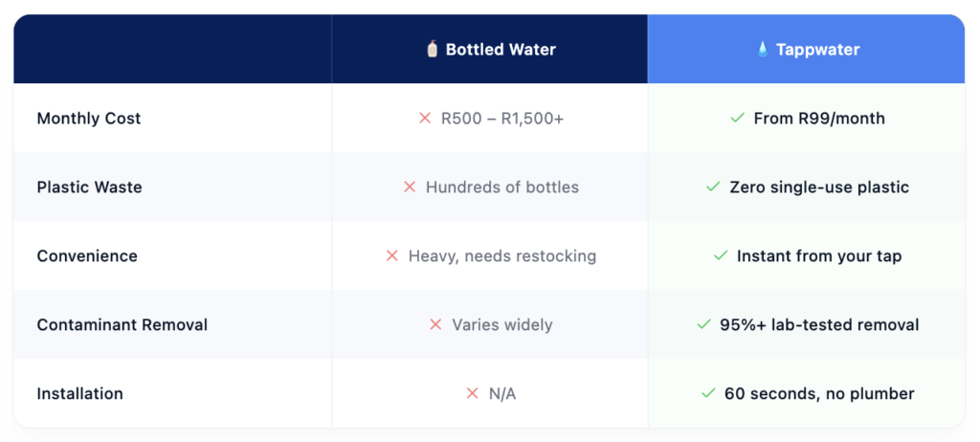The image size is (980, 442).
Task: Click the Monthly Cost row label
Action: [x=89, y=119]
